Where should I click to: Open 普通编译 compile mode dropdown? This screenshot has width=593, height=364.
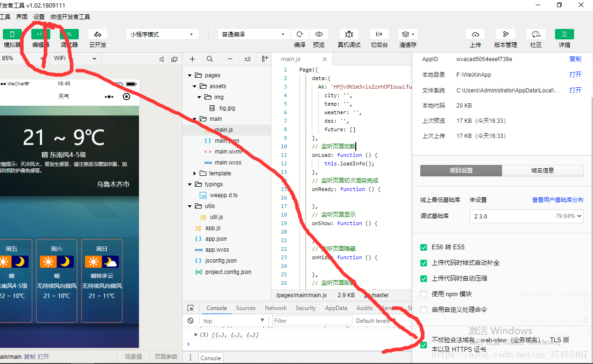253,34
